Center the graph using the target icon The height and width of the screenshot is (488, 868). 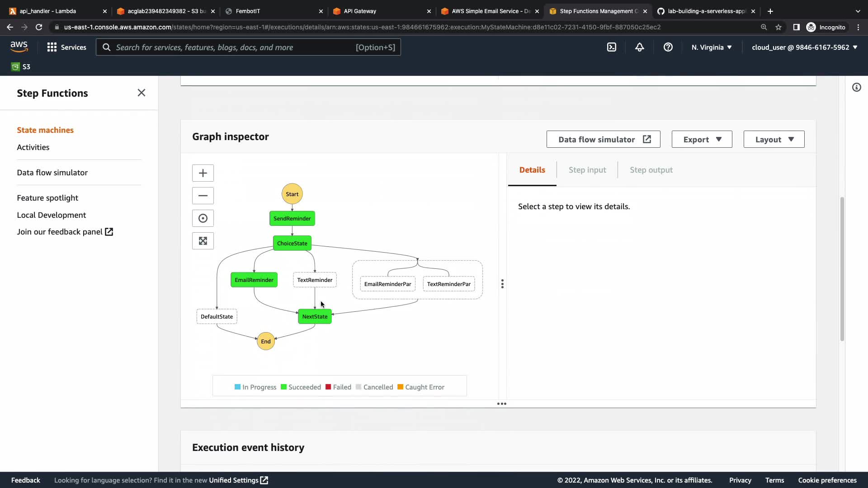pos(203,218)
